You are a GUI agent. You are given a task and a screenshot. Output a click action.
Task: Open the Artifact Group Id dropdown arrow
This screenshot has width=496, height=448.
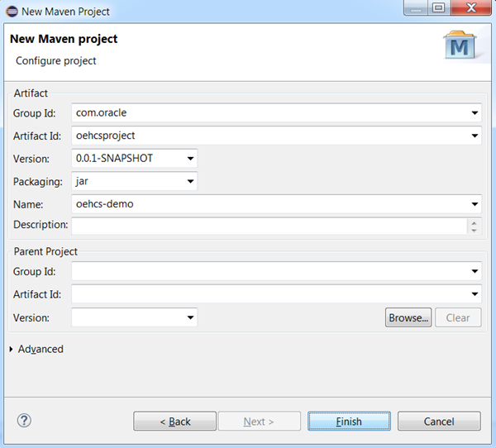pos(475,112)
